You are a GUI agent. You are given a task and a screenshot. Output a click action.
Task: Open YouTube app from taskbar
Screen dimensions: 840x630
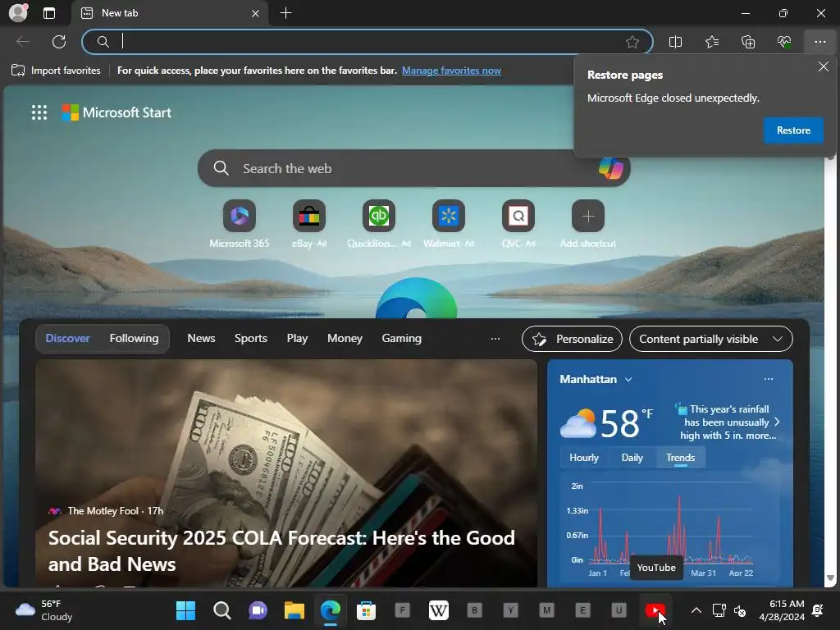(x=655, y=610)
